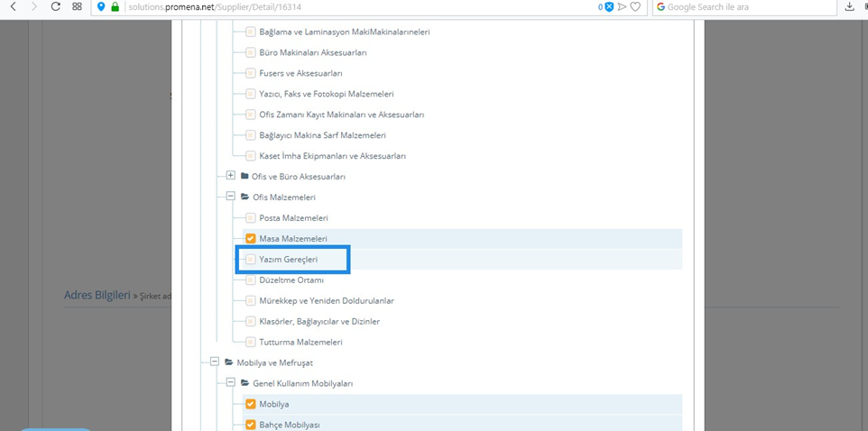Collapse the Ofis Malzemeleri node
868x431 pixels.
230,197
